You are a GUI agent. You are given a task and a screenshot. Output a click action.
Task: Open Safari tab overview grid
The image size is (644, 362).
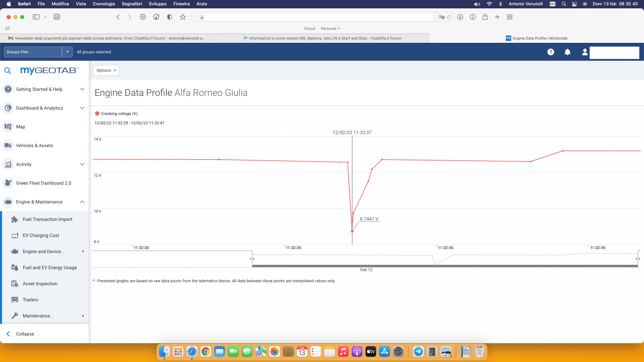(510, 17)
